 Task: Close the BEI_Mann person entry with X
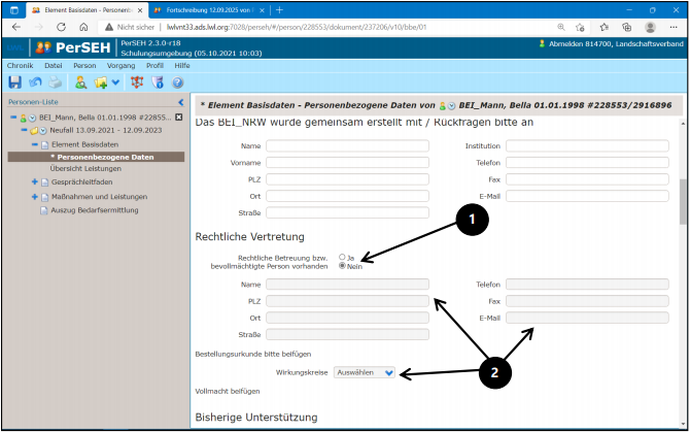[x=179, y=117]
